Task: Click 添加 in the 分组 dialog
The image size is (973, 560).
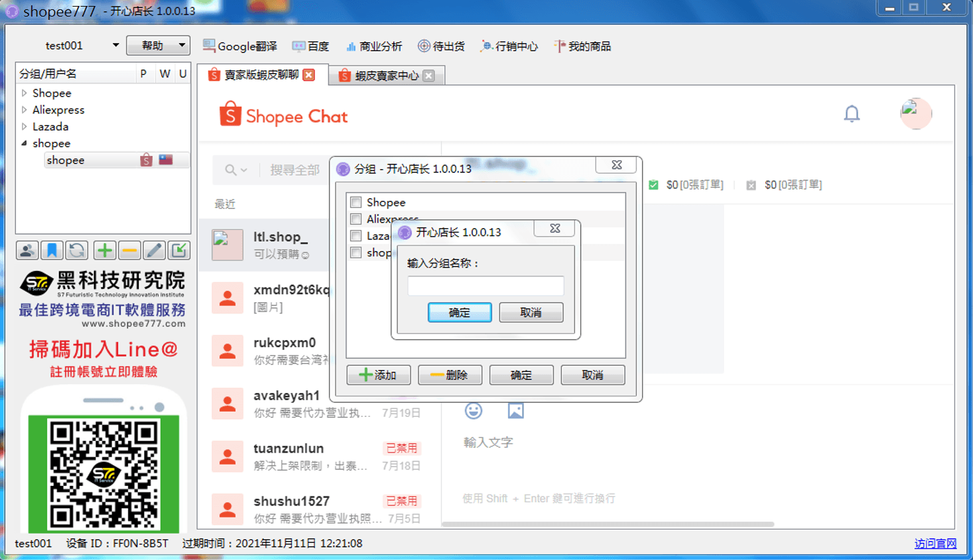Action: pos(378,375)
